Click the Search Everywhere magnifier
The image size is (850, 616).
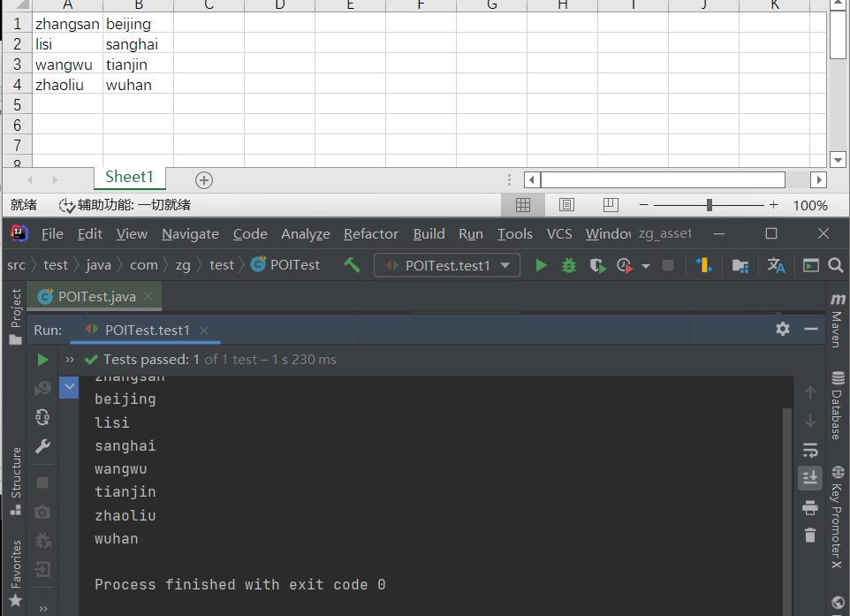tap(835, 265)
